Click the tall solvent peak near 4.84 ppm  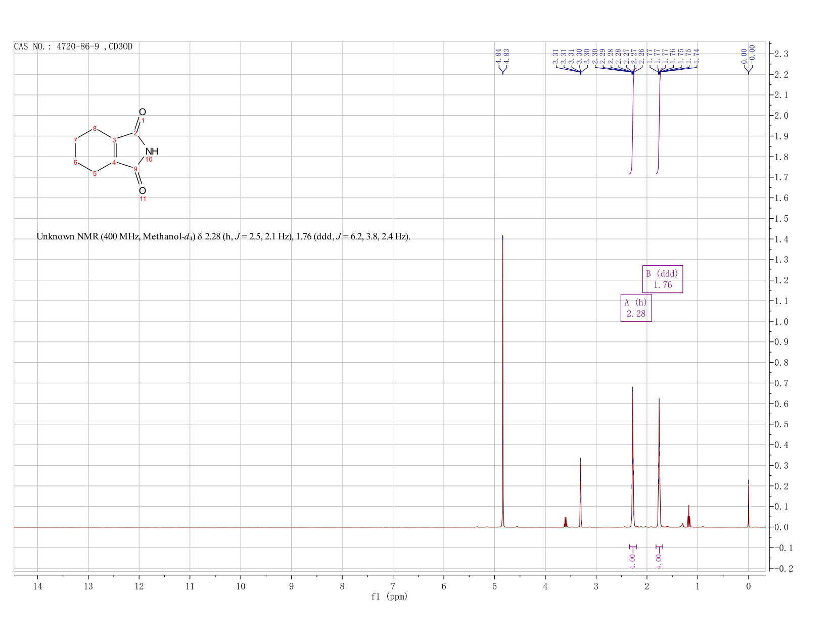(x=502, y=381)
